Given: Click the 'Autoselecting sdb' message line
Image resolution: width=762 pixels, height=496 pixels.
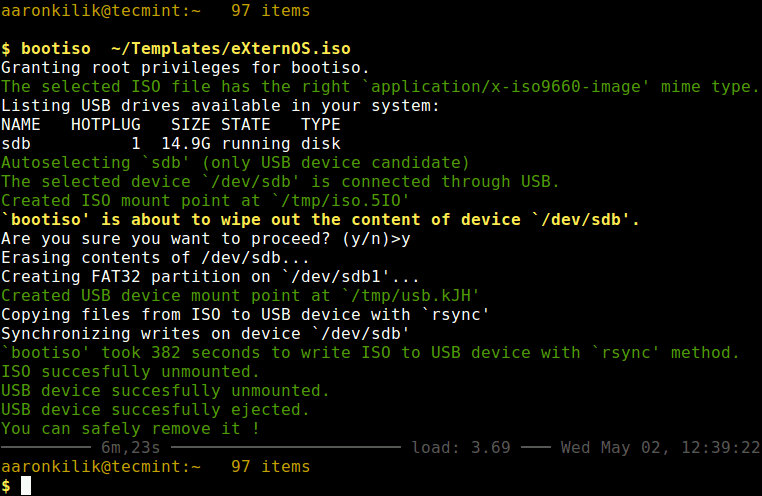Looking at the screenshot, I should (x=235, y=162).
